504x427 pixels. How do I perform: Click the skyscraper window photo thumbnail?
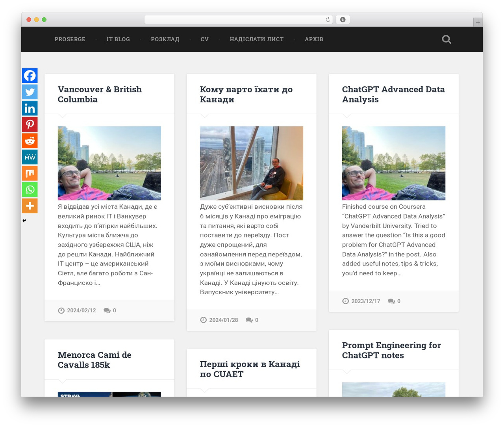(252, 163)
